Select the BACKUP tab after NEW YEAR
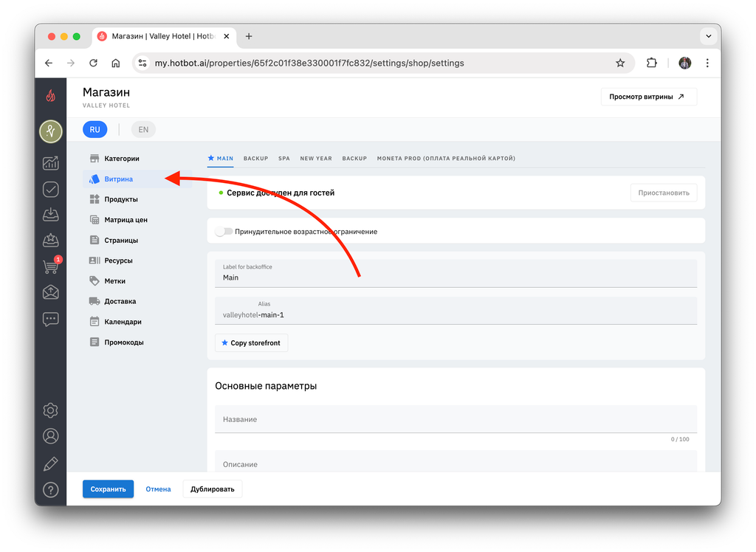Viewport: 756px width, 552px height. [x=354, y=159]
